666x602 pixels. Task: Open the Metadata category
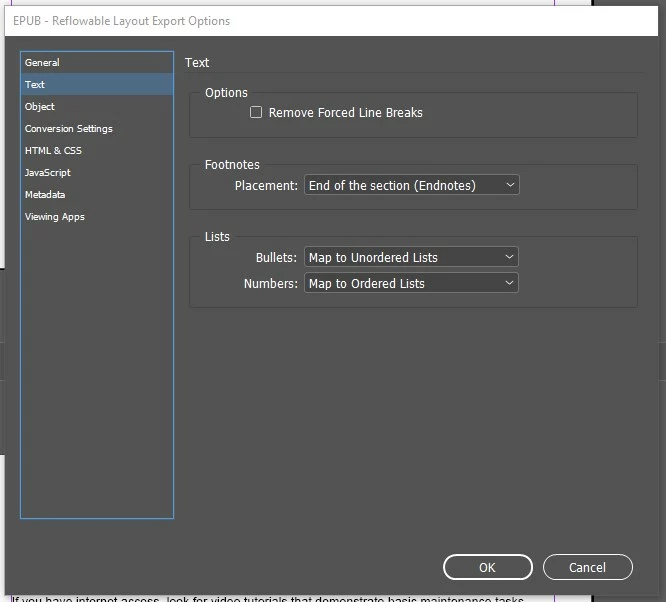point(96,195)
